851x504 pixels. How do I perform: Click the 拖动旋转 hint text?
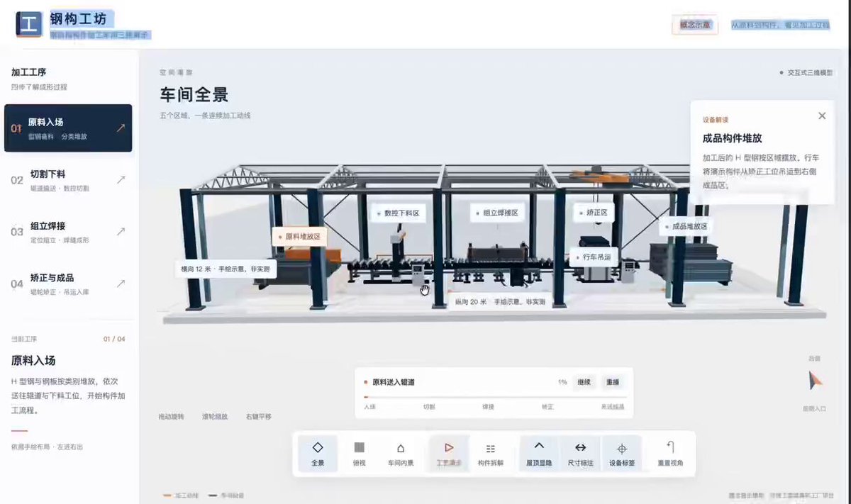point(172,417)
